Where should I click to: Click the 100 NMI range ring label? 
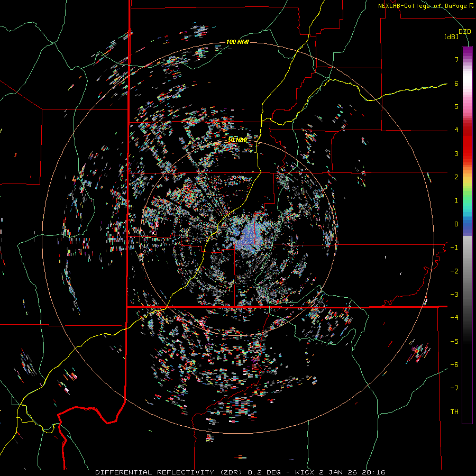click(237, 42)
